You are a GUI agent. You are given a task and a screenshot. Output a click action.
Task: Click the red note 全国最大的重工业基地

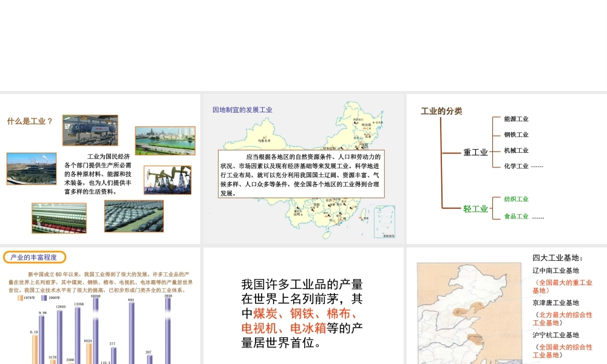[x=563, y=286]
